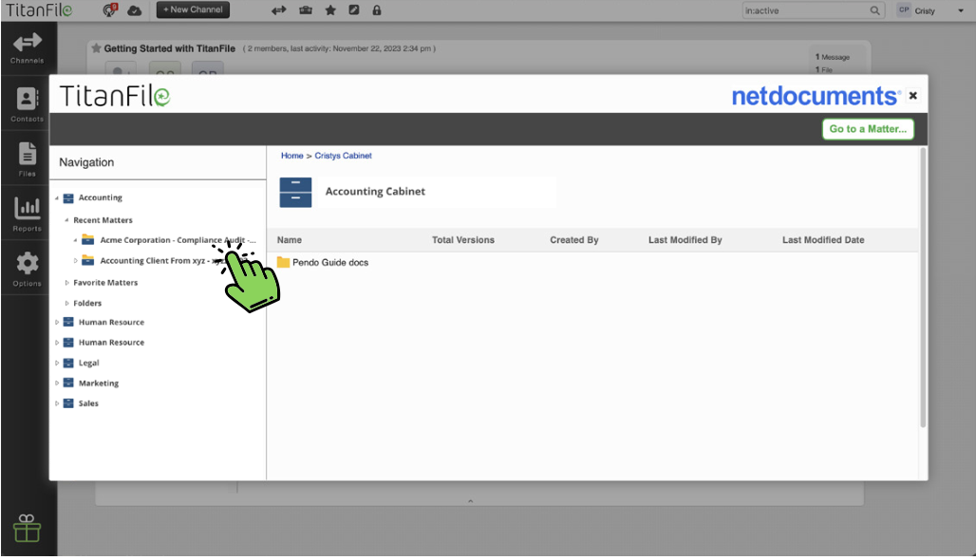Sort by the Last Modified By column
The width and height of the screenshot is (976, 560).
coord(685,240)
